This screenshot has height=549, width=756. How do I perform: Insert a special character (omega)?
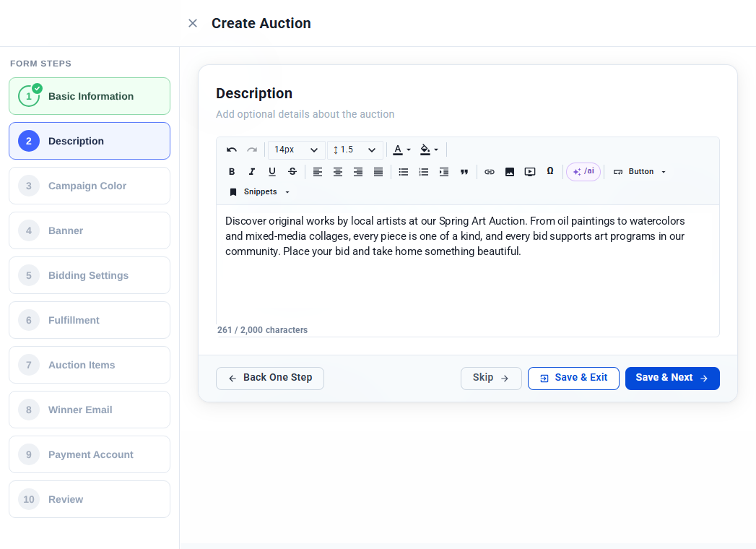(549, 172)
